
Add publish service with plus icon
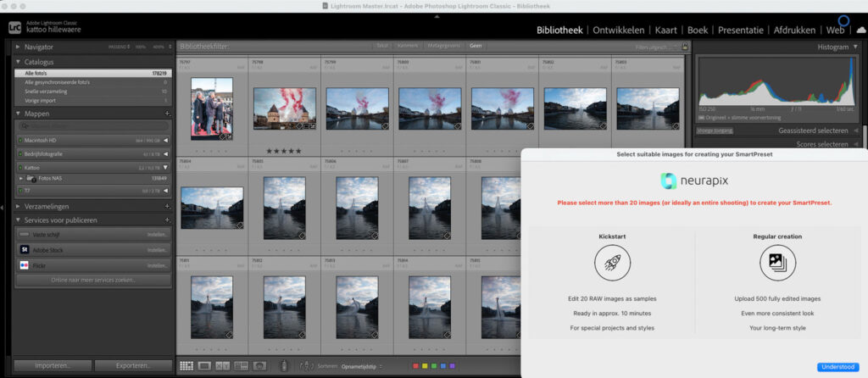click(167, 220)
